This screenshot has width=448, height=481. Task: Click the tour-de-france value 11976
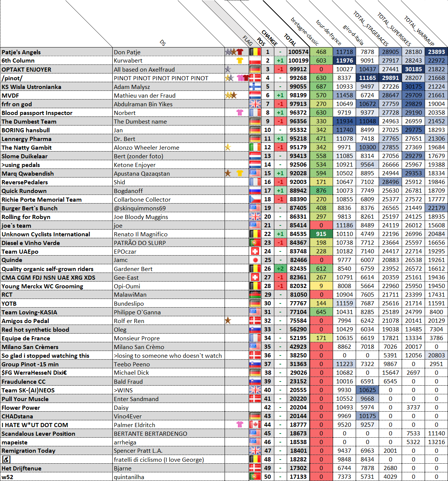click(x=344, y=60)
